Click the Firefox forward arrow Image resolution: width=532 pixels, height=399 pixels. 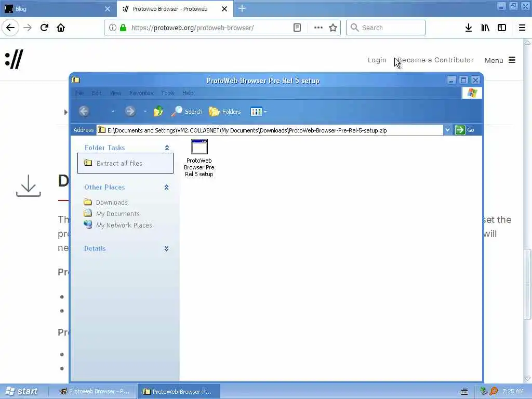[x=28, y=28]
